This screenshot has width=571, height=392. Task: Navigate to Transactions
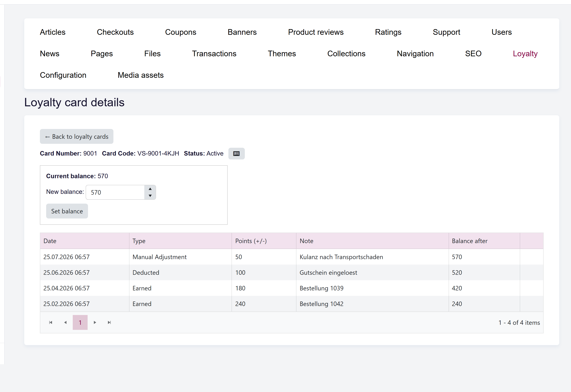pyautogui.click(x=214, y=54)
